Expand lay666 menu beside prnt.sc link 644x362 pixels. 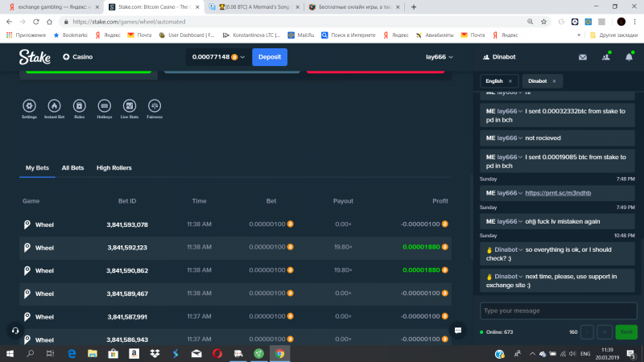click(x=520, y=193)
